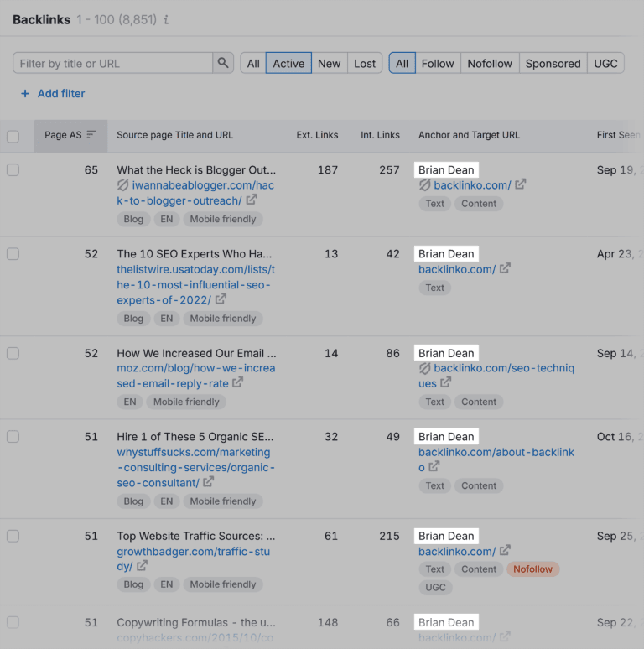Open copyhackers row target external link icon
Viewport: 644px width, 649px height.
click(505, 636)
